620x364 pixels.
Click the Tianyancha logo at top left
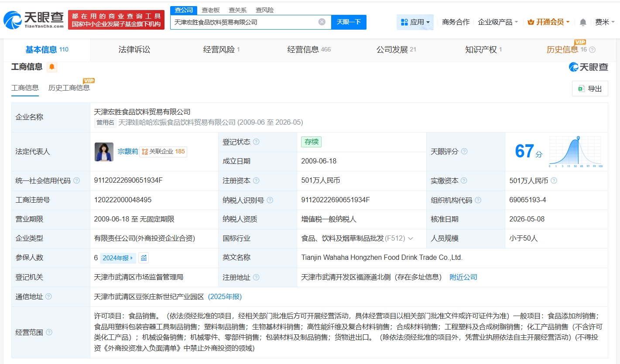click(x=34, y=20)
